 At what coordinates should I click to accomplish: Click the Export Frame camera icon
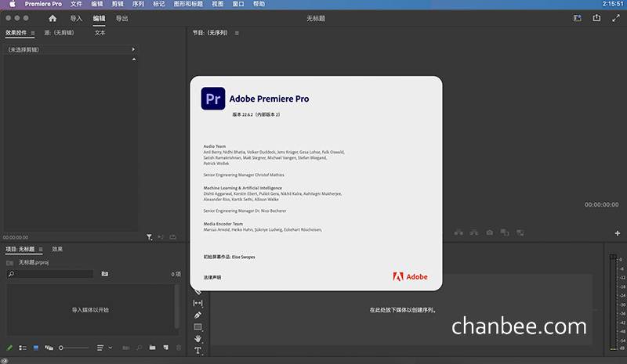click(x=489, y=232)
